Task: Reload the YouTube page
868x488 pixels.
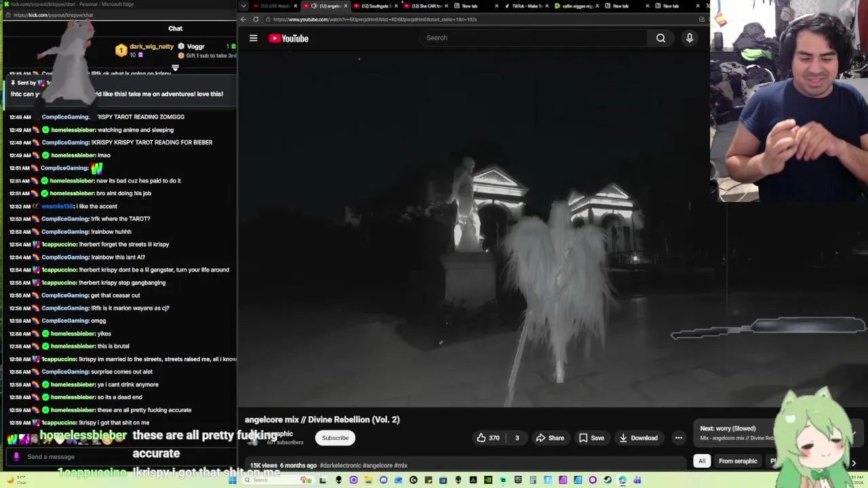Action: pos(256,19)
